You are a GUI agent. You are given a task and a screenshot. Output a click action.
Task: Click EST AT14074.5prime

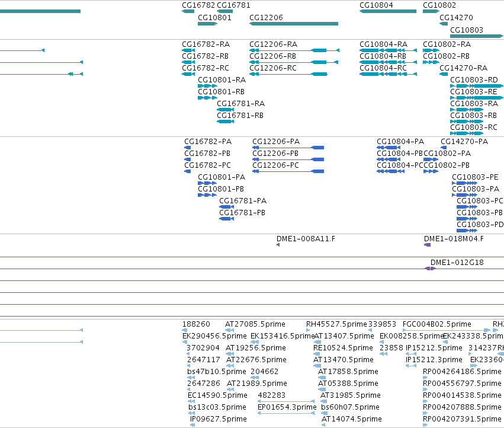point(352,419)
